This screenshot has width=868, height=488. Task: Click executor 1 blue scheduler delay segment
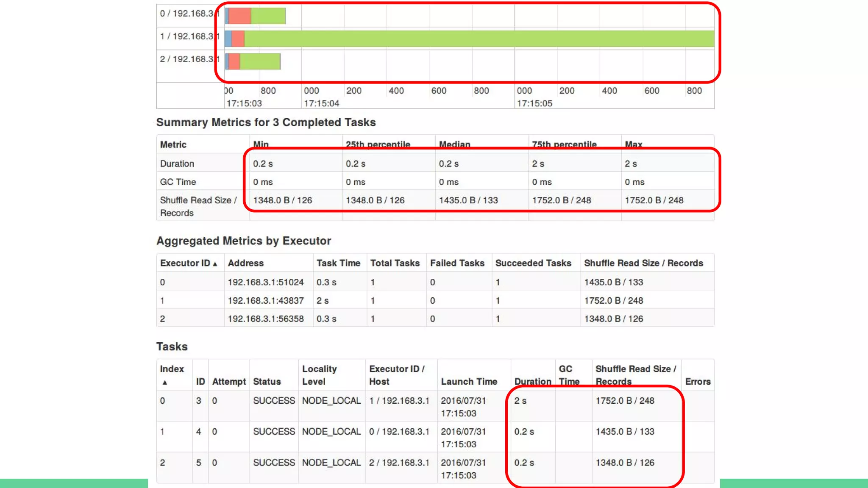pos(228,39)
